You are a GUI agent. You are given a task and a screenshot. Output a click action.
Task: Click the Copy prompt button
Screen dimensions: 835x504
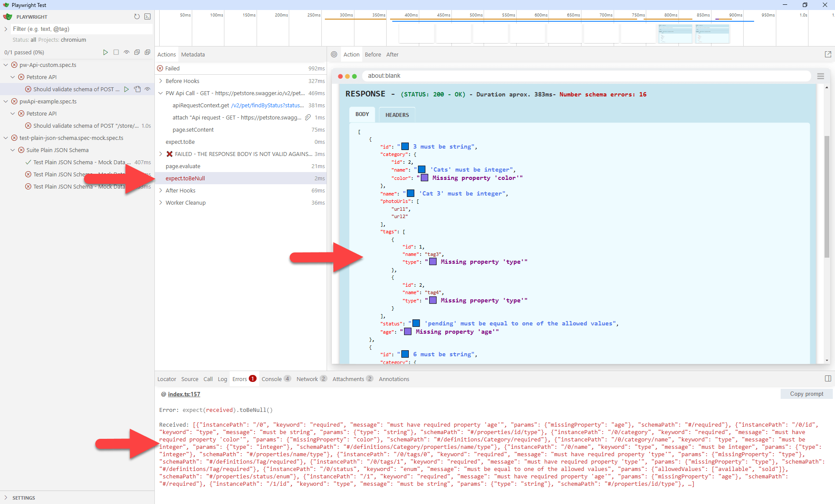[806, 394]
